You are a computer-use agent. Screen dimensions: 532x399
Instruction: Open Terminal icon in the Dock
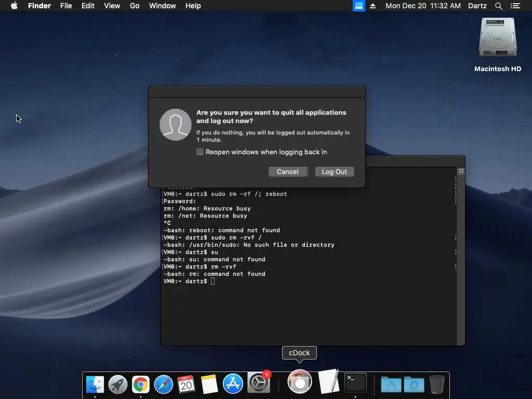point(355,382)
